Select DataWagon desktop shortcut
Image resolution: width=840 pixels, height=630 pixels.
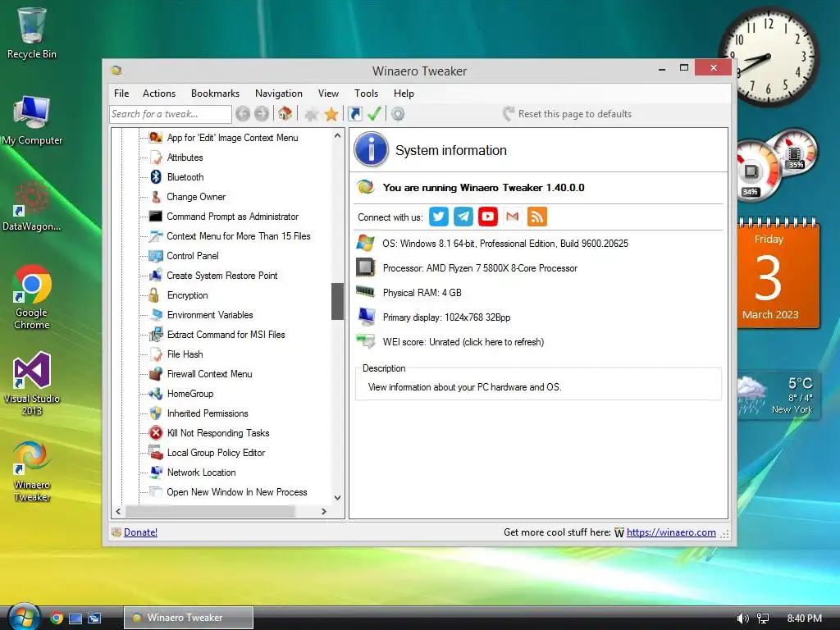point(32,206)
